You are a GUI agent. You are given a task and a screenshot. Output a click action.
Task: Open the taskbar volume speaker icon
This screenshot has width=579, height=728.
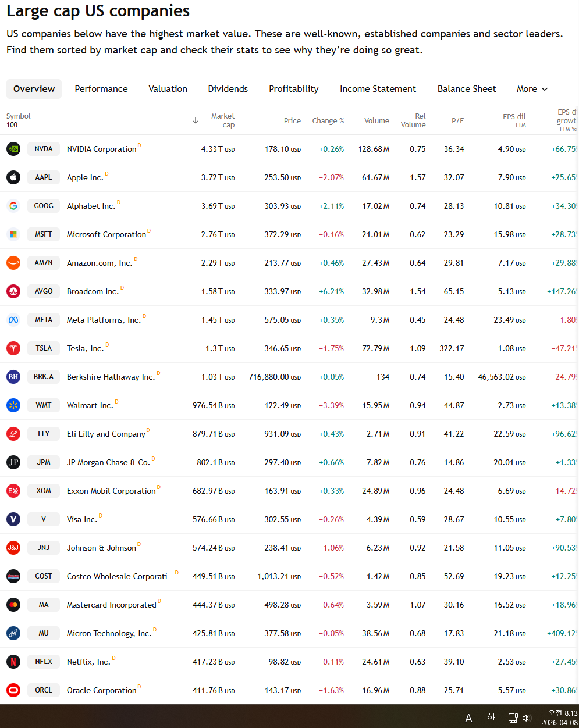click(x=527, y=718)
